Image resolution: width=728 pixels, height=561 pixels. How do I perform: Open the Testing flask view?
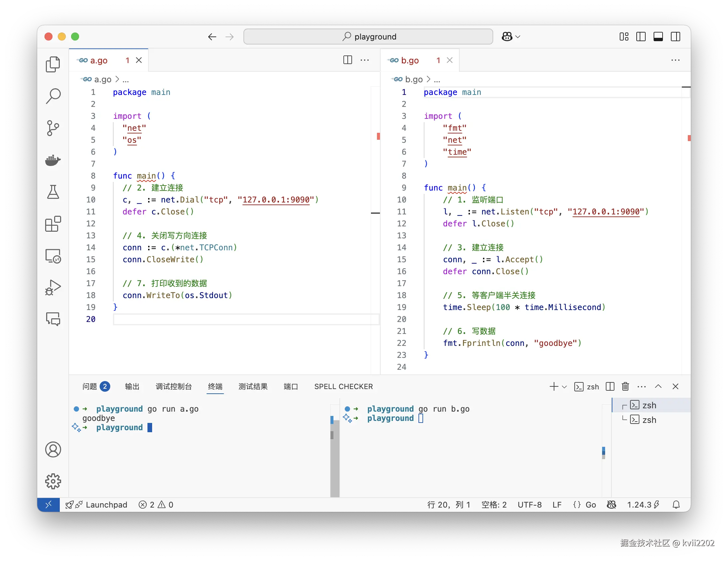pos(53,192)
